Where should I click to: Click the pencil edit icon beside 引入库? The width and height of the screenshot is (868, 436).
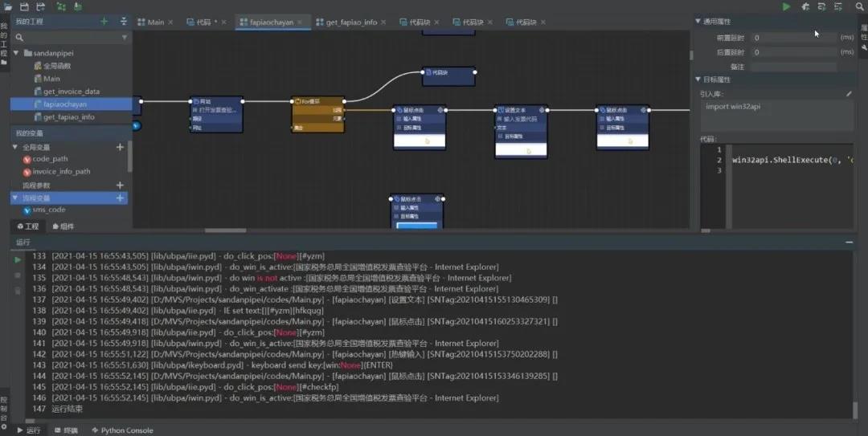tap(849, 94)
